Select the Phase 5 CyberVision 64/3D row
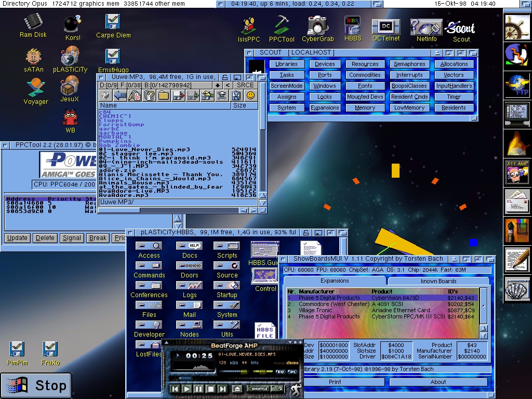This screenshot has width=532, height=399. [382, 298]
